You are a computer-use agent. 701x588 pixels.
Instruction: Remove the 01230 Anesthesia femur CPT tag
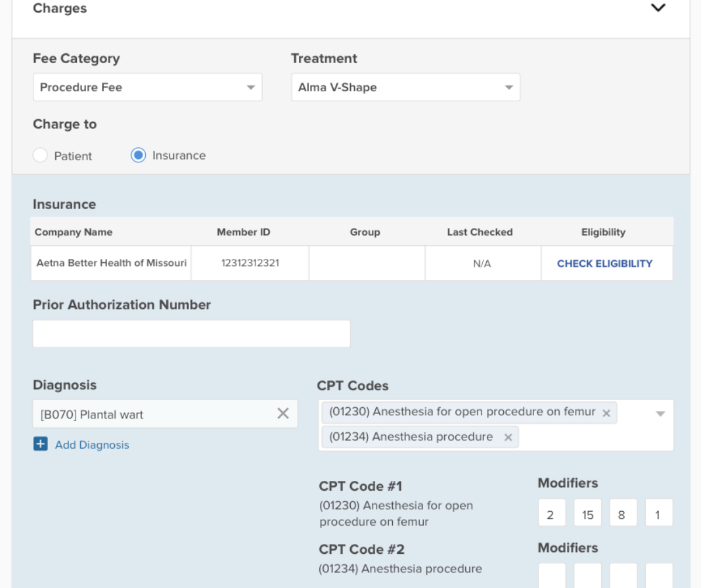pyautogui.click(x=606, y=413)
